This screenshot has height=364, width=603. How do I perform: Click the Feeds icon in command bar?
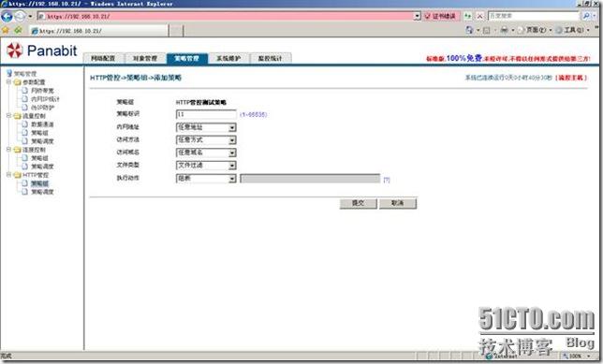(487, 30)
